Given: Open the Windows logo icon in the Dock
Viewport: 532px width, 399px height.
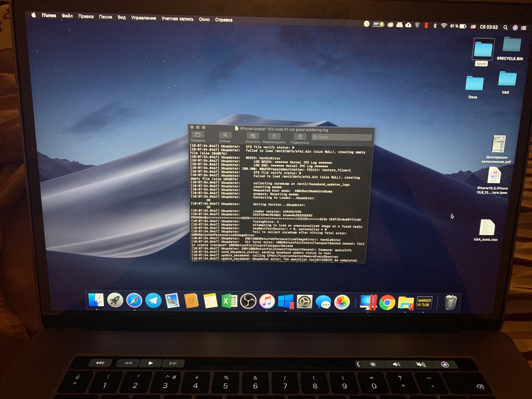Looking at the screenshot, I should 286,302.
